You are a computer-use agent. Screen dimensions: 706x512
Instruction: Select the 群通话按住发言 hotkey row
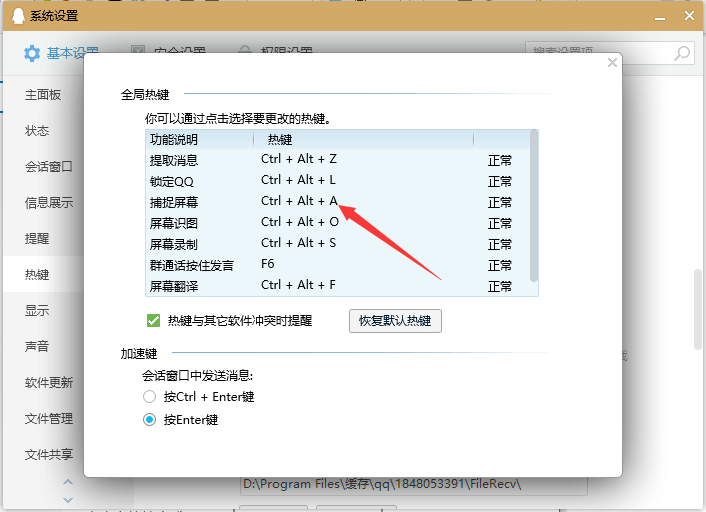(338, 265)
